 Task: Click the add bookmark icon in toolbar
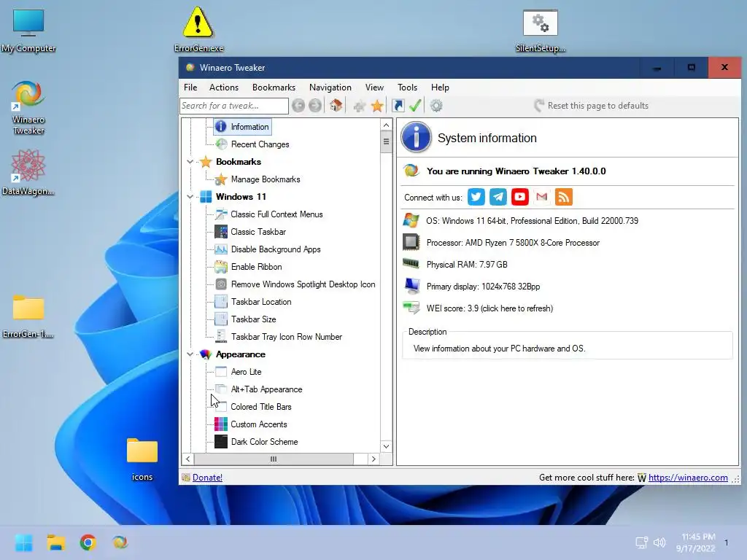[359, 106]
